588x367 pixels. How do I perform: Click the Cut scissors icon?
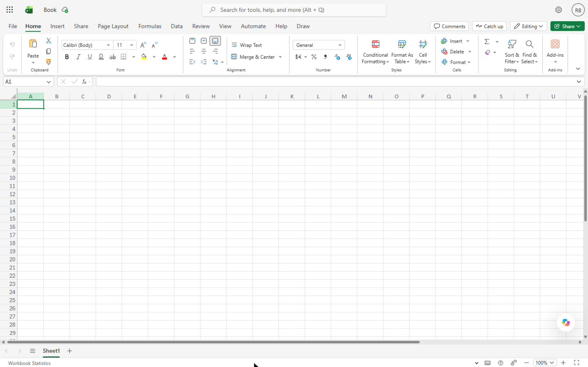point(49,41)
